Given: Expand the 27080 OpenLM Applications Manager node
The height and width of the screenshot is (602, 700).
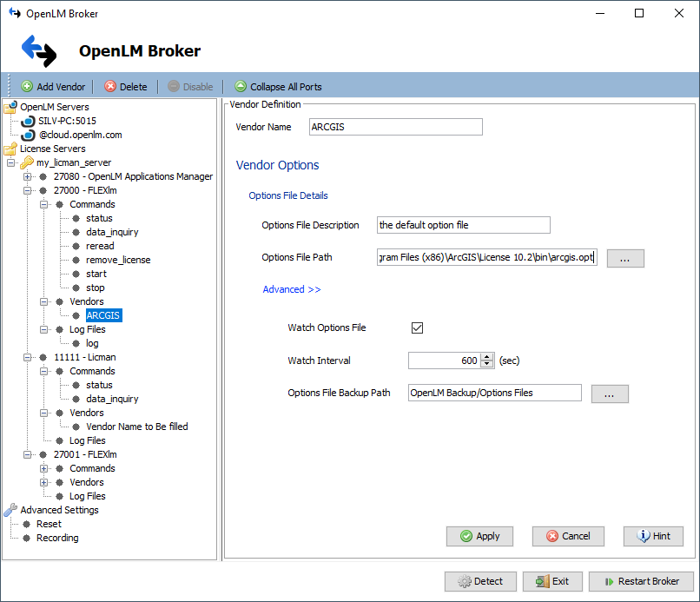Looking at the screenshot, I should tap(28, 176).
